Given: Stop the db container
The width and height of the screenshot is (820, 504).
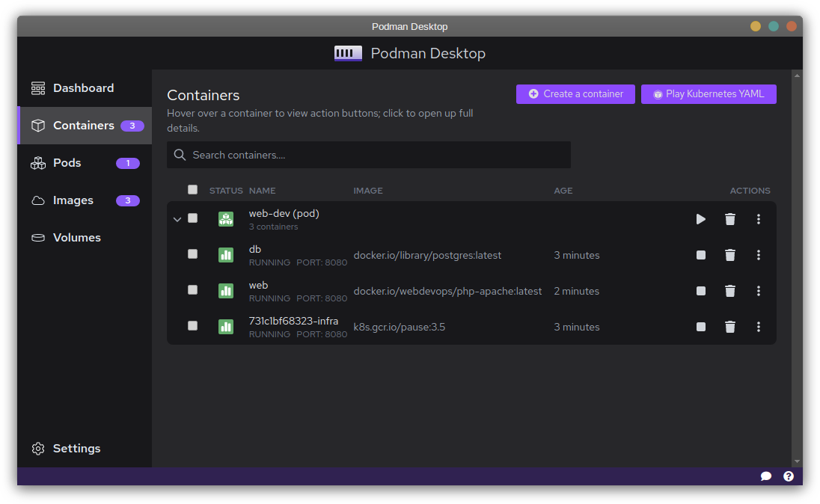Looking at the screenshot, I should [700, 255].
